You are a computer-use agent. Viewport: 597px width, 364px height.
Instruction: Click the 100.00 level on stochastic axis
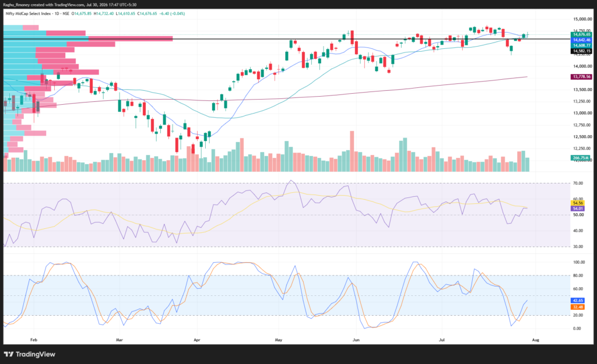coord(579,263)
